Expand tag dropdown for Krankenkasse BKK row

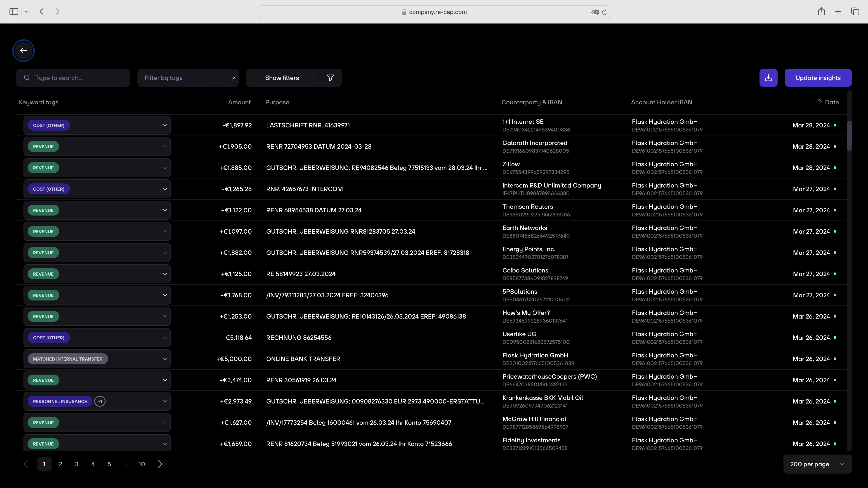coord(165,401)
